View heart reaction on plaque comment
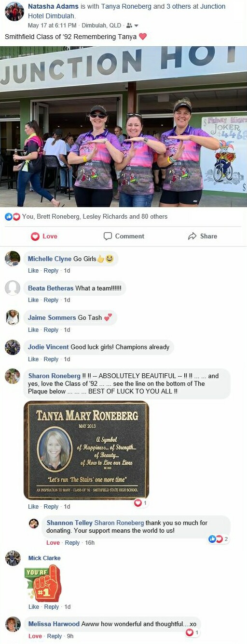Screen dimensions: 247x644 pos(140,503)
